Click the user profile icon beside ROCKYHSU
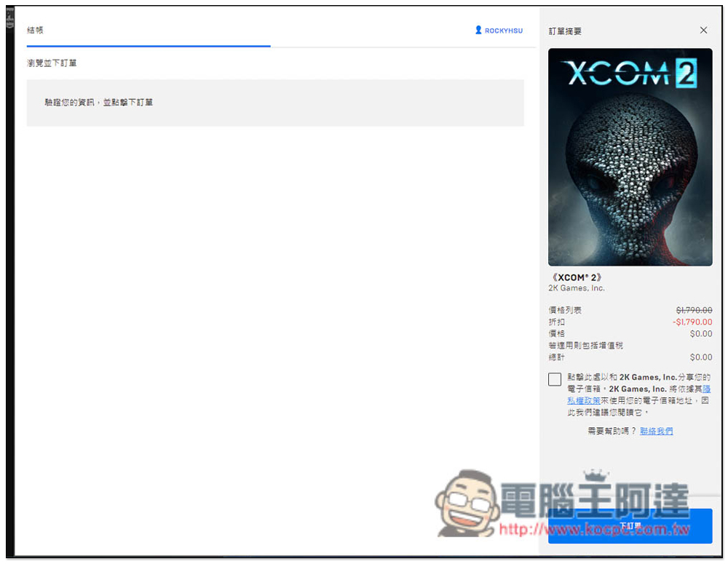728x564 pixels. pyautogui.click(x=478, y=30)
